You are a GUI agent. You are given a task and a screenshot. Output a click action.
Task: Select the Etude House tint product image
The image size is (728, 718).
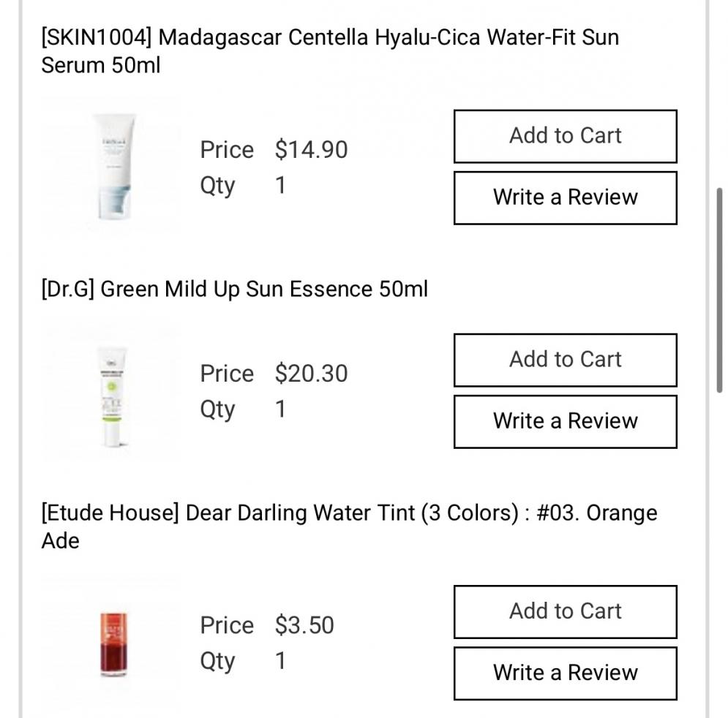[113, 647]
